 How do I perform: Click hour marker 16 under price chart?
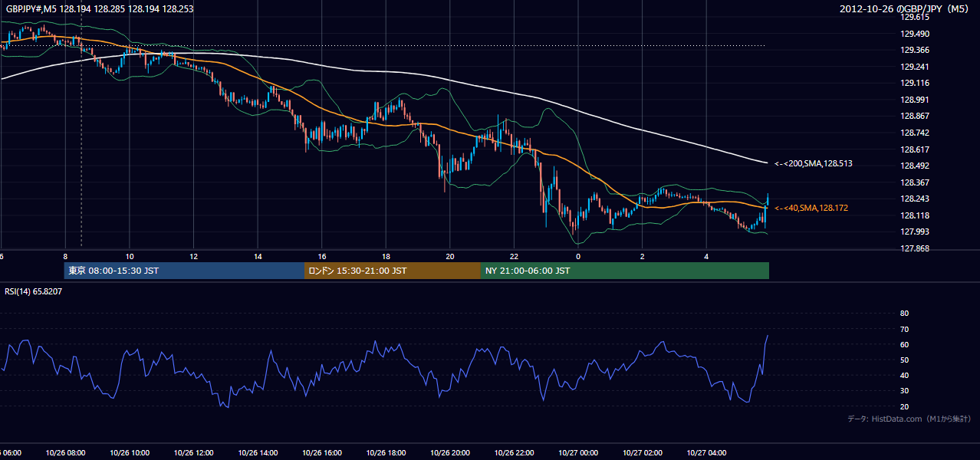tap(322, 256)
